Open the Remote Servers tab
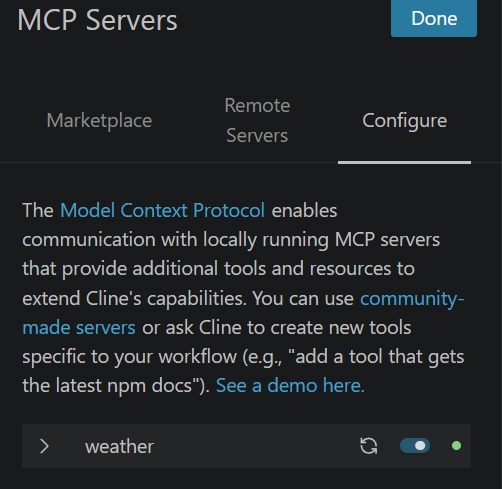Viewport: 502px width, 489px height. pyautogui.click(x=257, y=120)
